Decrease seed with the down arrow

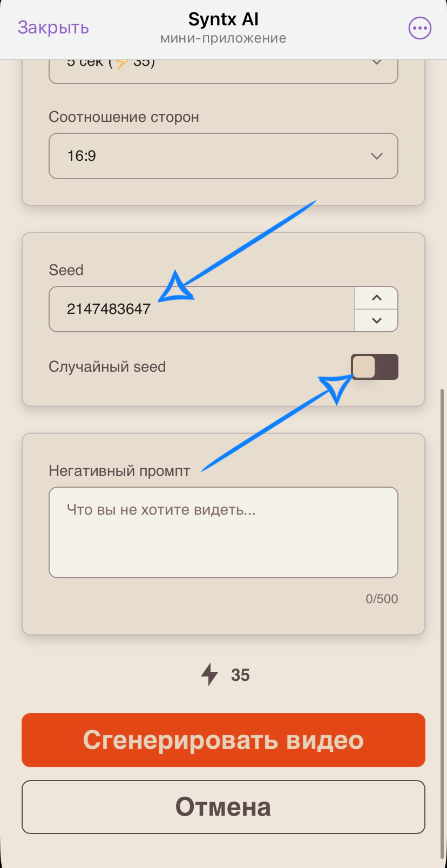tap(377, 320)
